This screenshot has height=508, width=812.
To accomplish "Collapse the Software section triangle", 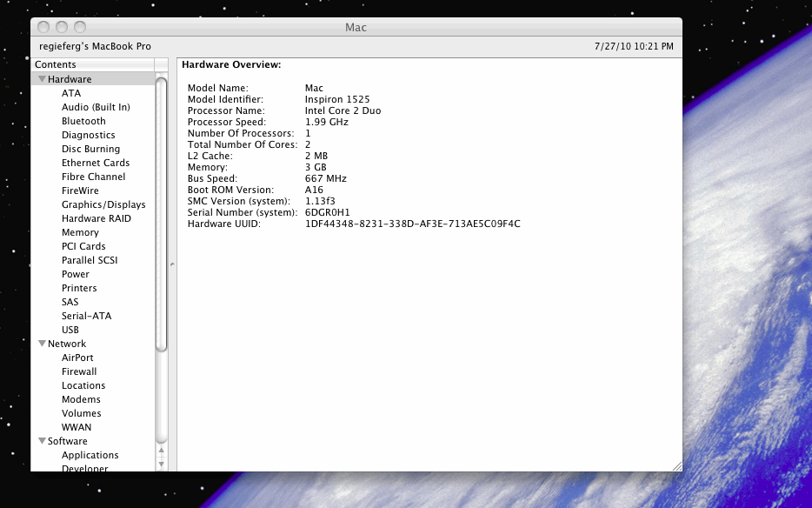I will point(43,441).
